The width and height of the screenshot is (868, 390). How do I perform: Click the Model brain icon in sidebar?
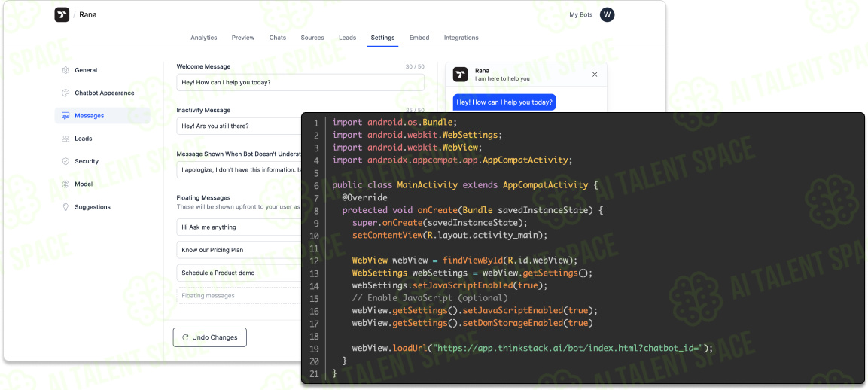(x=65, y=184)
